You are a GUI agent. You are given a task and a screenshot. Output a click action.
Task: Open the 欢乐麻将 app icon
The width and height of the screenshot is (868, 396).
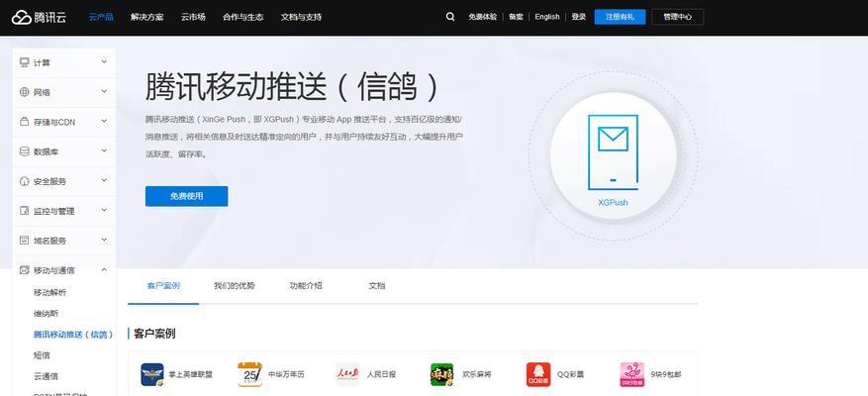pyautogui.click(x=441, y=374)
